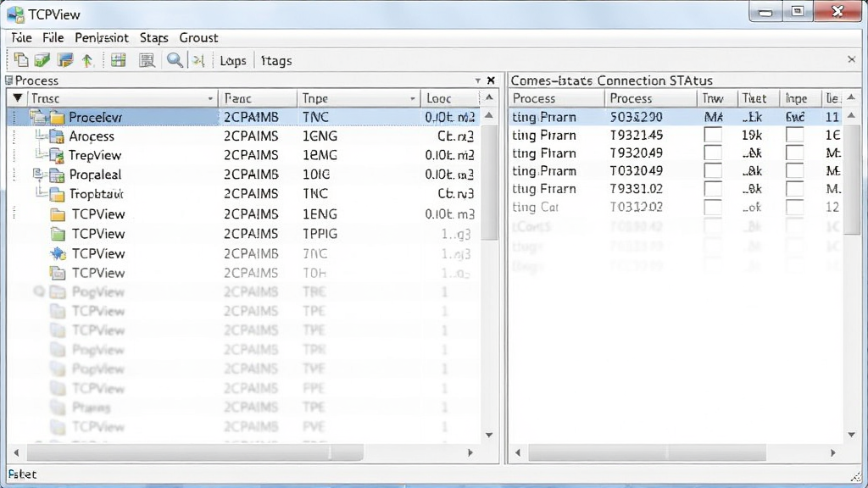This screenshot has height=488, width=868.
Task: Toggle Tnw checkbox in the ting Cat row
Action: click(x=712, y=207)
